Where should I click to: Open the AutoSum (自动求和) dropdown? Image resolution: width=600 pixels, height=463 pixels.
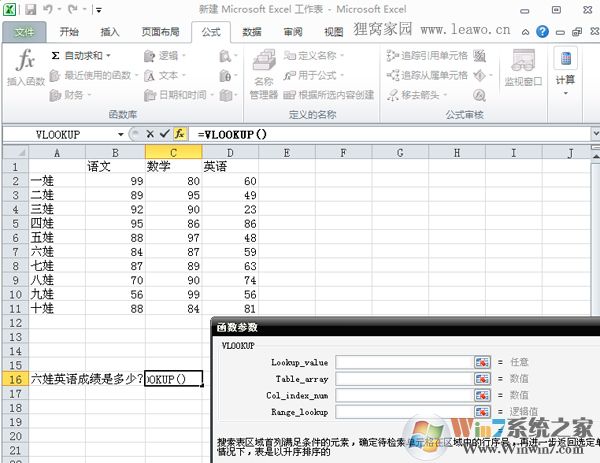click(x=81, y=56)
